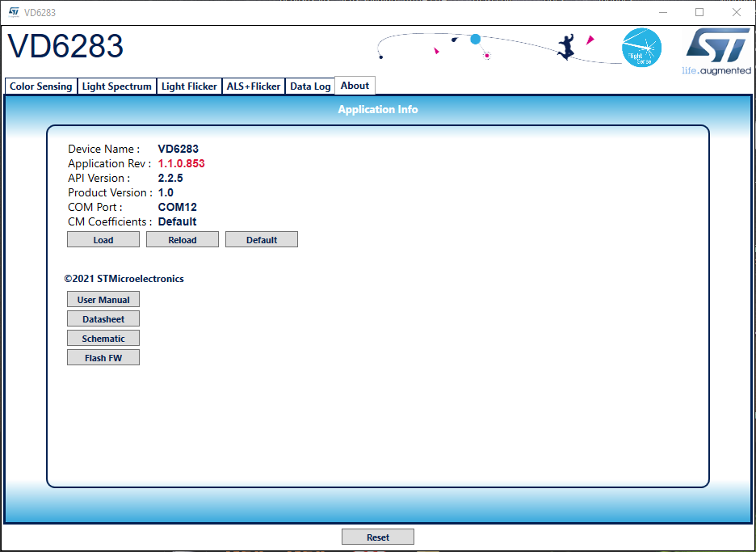756x552 pixels.
Task: Click the CM Coefficients label
Action: 110,221
